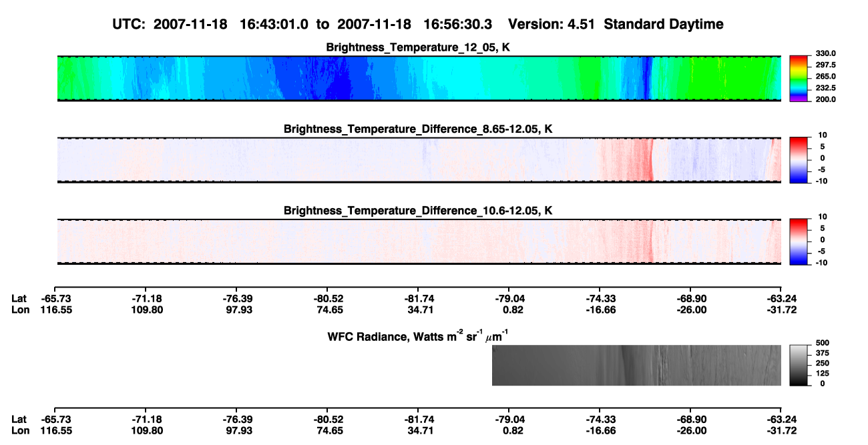Click latitude -65.73 on the axis above WFC title

[55, 299]
